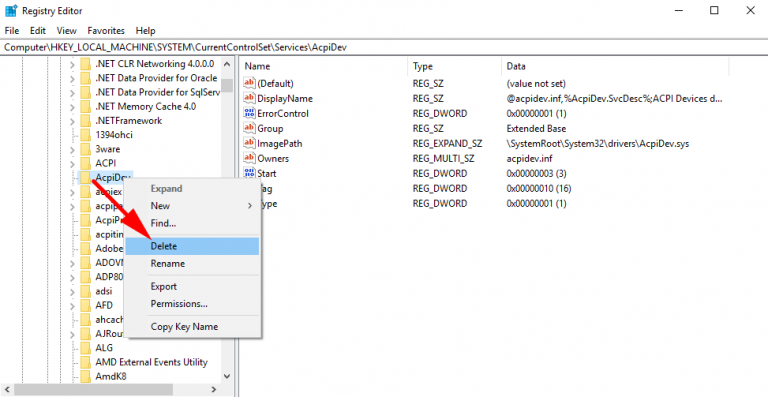The width and height of the screenshot is (768, 397).
Task: Choose Delete in the context menu
Action: click(x=192, y=246)
